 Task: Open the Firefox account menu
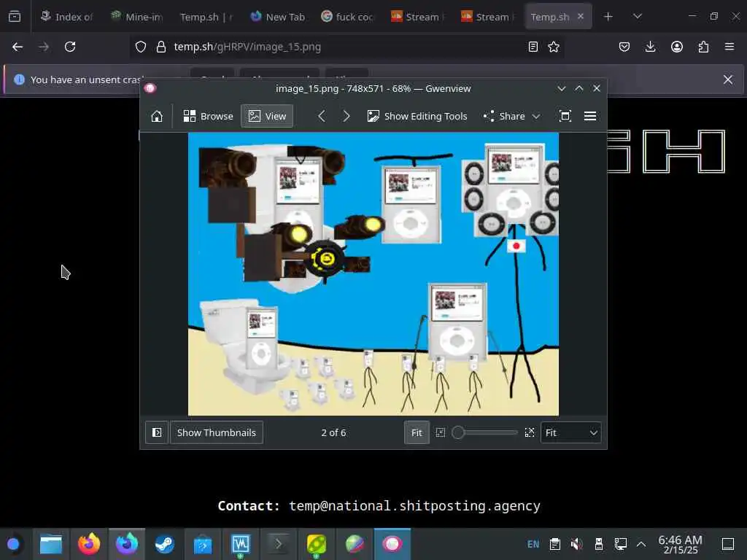point(677,47)
